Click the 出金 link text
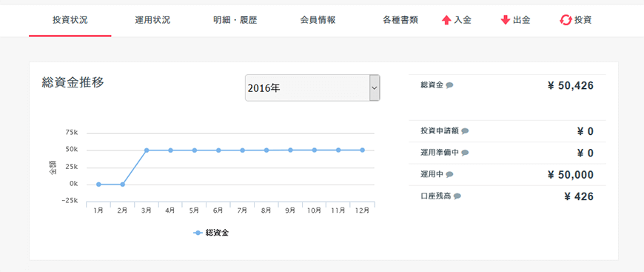This screenshot has width=644, height=272. click(522, 20)
